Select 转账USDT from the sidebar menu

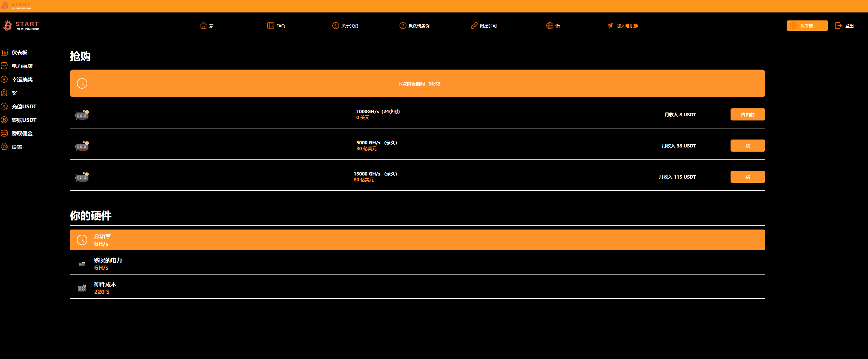24,120
